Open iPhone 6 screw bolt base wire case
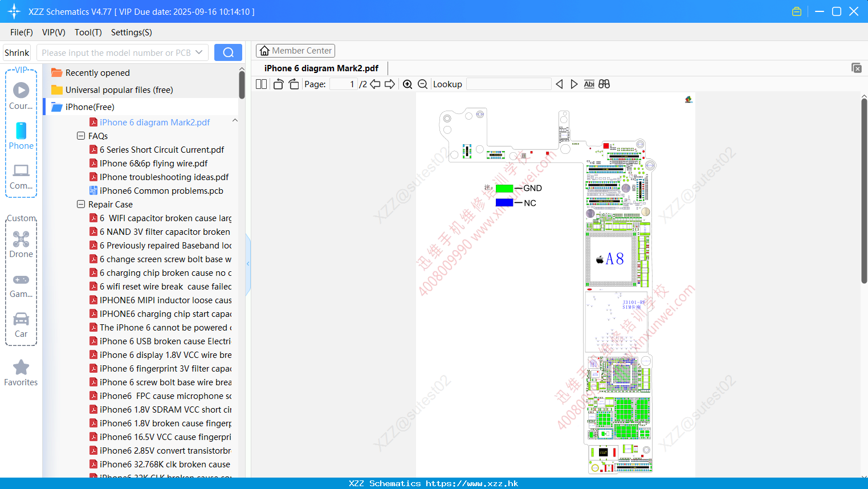Viewport: 868px width, 489px height. 165,382
